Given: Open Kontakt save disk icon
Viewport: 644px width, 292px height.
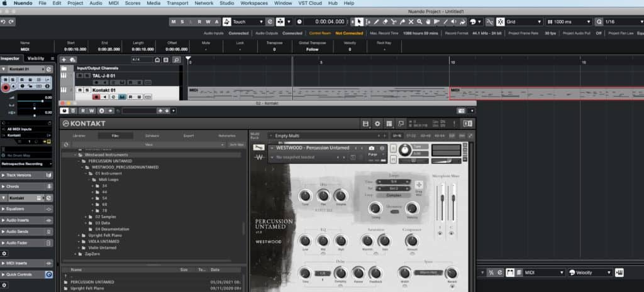Looking at the screenshot, I should click(x=365, y=124).
